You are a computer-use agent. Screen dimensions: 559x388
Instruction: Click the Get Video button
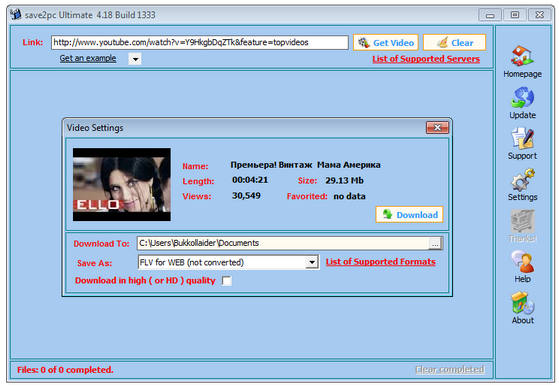[x=386, y=42]
